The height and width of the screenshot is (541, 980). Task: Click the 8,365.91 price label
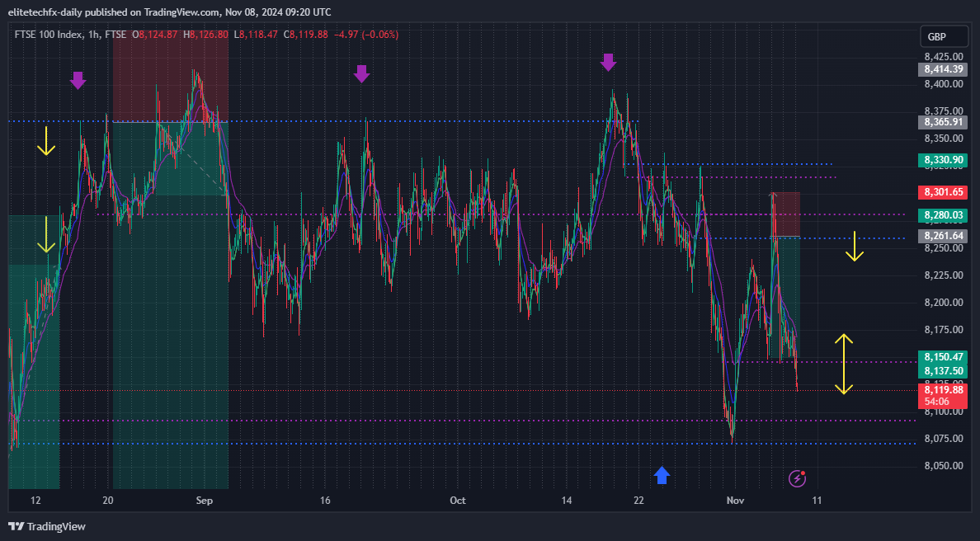tap(943, 122)
